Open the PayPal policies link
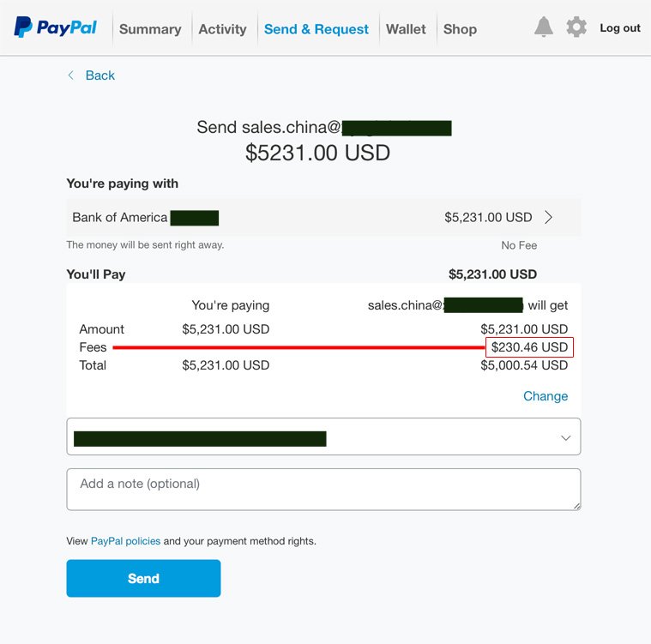The width and height of the screenshot is (651, 644). (125, 541)
